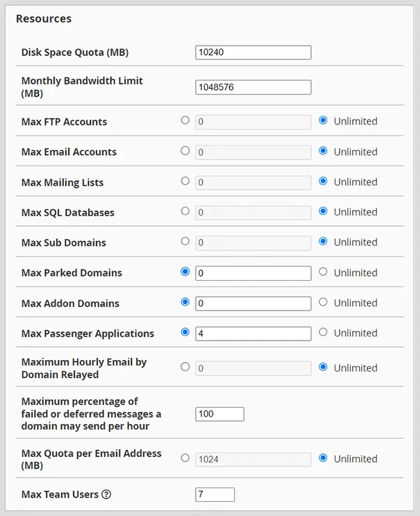The image size is (420, 516).
Task: Focus the Max Parked Domains input field
Action: point(253,273)
